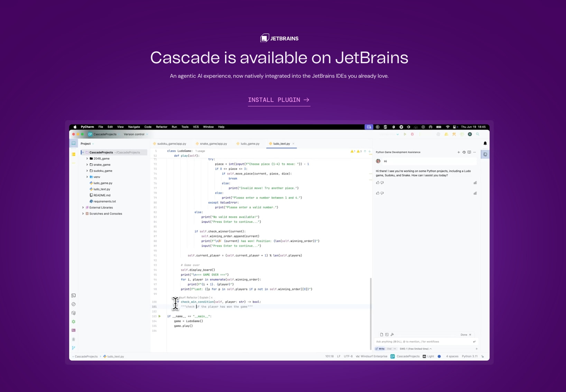Collapse the CascadeProjects root folder

click(x=83, y=152)
